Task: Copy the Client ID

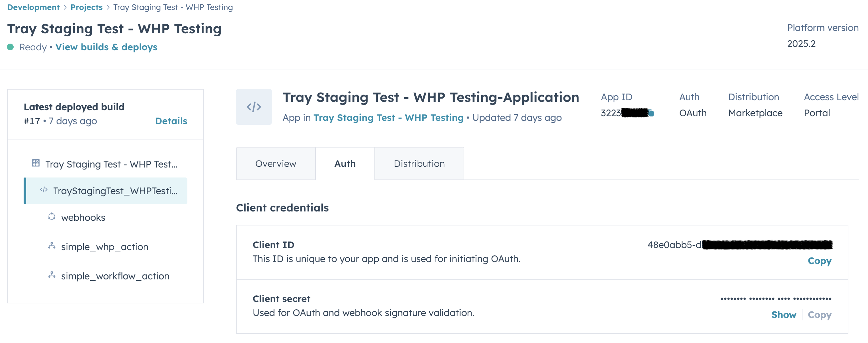Action: tap(819, 261)
